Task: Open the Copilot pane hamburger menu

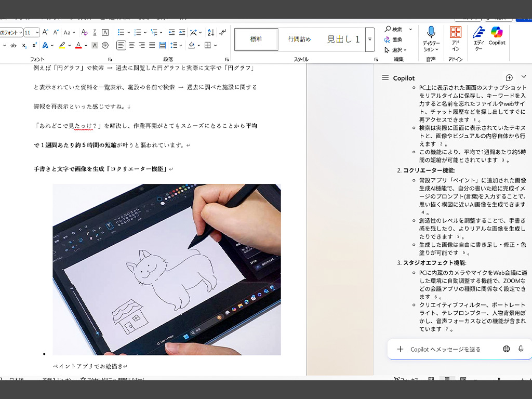Action: click(x=385, y=78)
